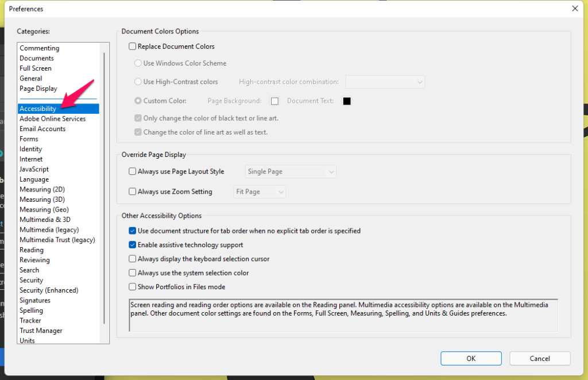
Task: Select the Trust Manager category
Action: click(x=41, y=331)
